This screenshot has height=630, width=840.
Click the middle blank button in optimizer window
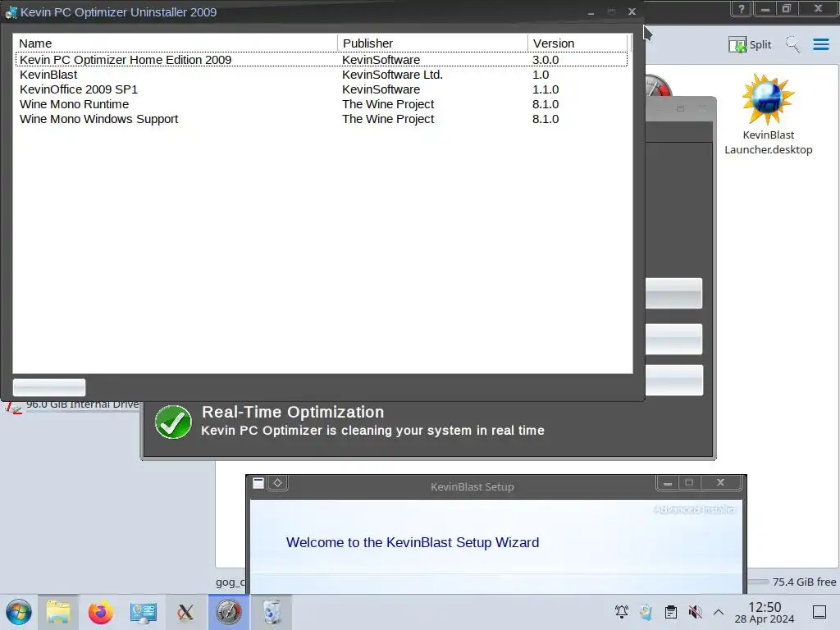(x=673, y=339)
